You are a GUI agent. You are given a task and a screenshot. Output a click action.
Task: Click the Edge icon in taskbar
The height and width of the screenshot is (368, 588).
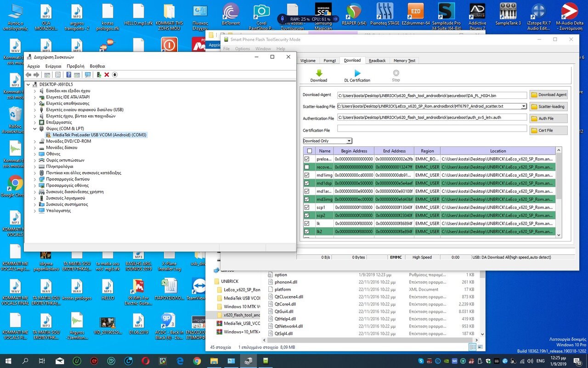180,361
